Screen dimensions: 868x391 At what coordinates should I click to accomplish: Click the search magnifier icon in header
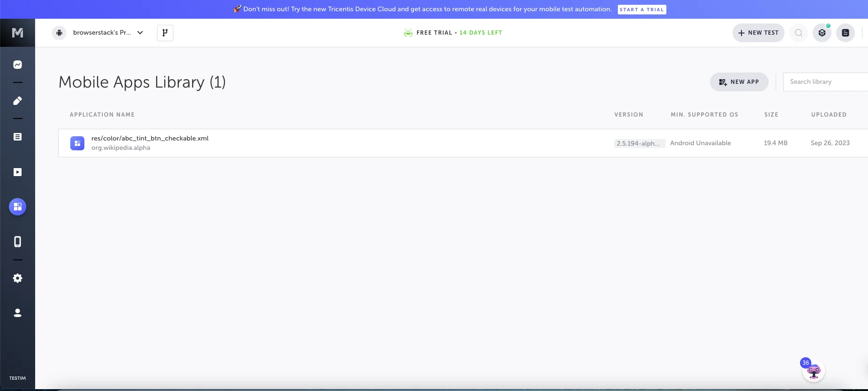click(799, 33)
